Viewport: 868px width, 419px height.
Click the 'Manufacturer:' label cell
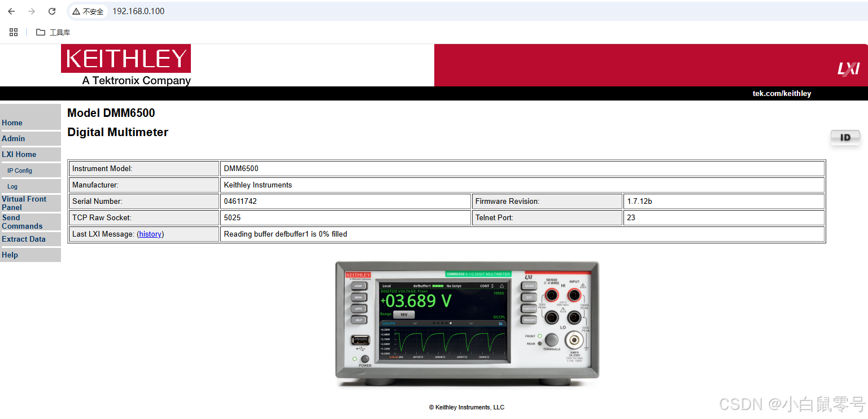144,185
